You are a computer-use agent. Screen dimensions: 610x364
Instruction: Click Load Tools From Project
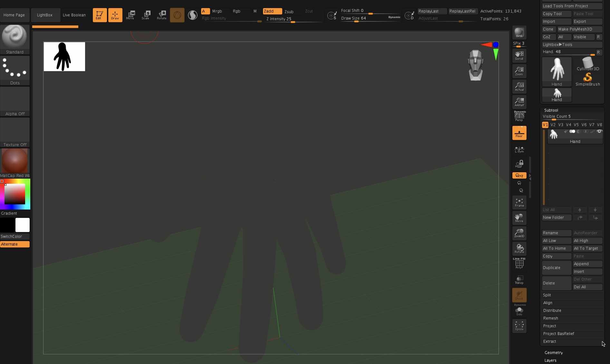(572, 6)
